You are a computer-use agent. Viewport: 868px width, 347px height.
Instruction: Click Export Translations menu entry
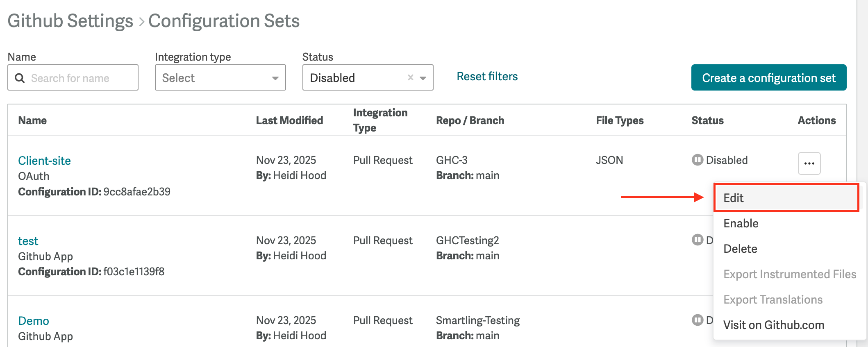point(773,299)
